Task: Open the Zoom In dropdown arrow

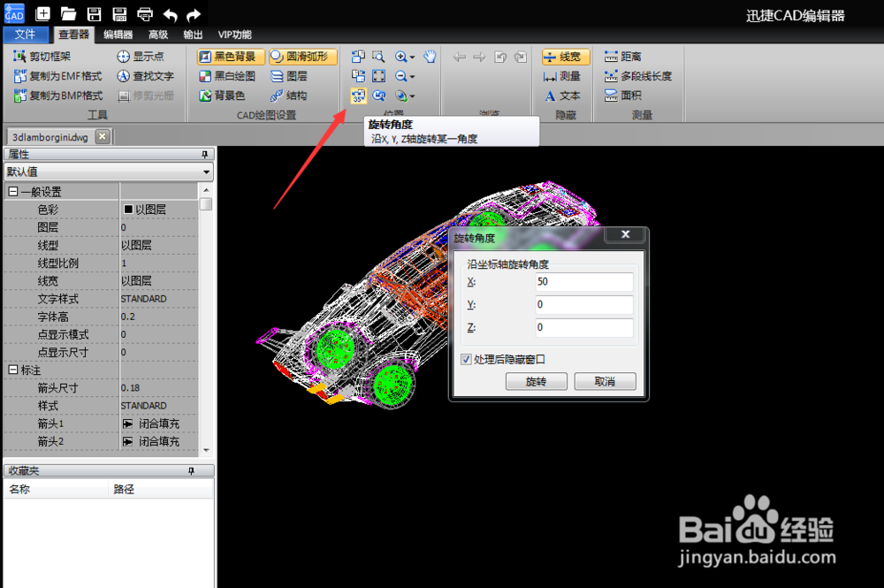Action: click(x=412, y=57)
